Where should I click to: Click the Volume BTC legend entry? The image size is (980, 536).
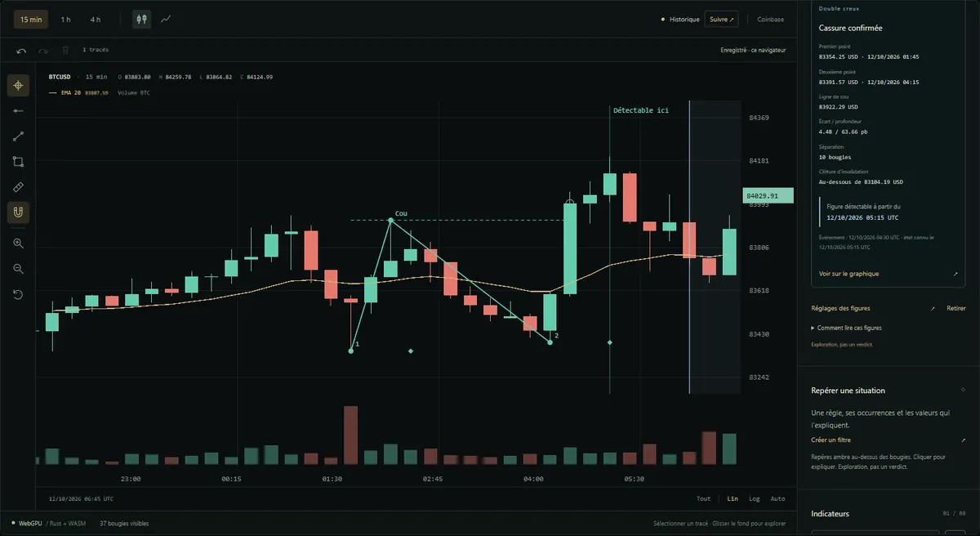tap(134, 93)
